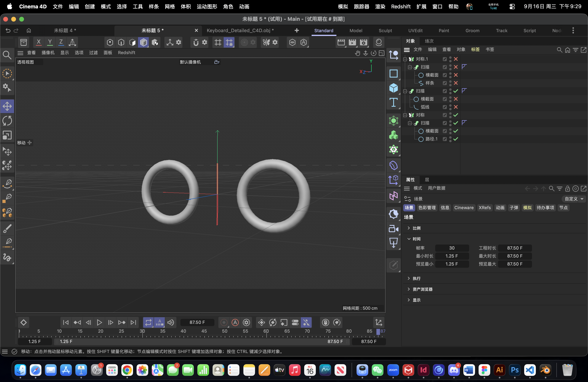Go to the end of animation
This screenshot has height=382, width=588.
tap(133, 322)
